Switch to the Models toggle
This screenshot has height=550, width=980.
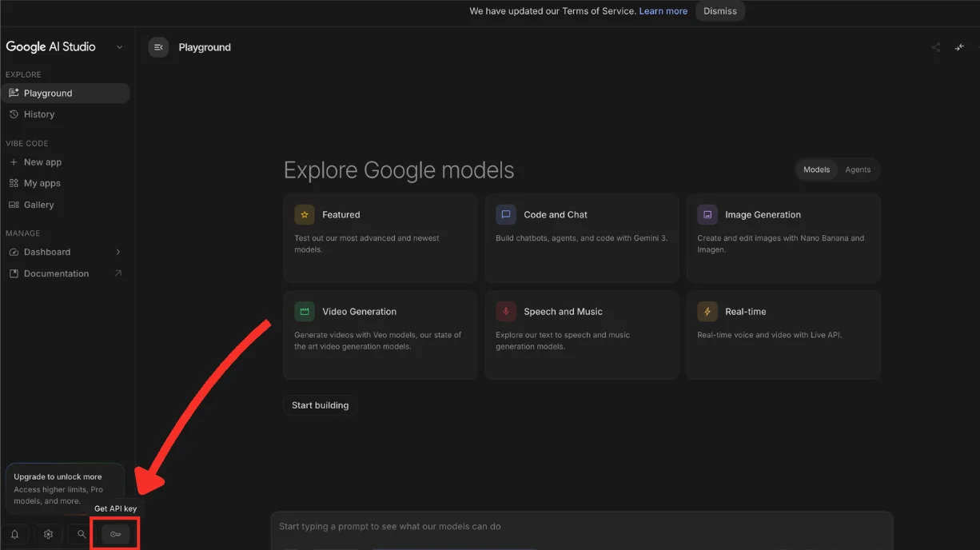pyautogui.click(x=817, y=169)
